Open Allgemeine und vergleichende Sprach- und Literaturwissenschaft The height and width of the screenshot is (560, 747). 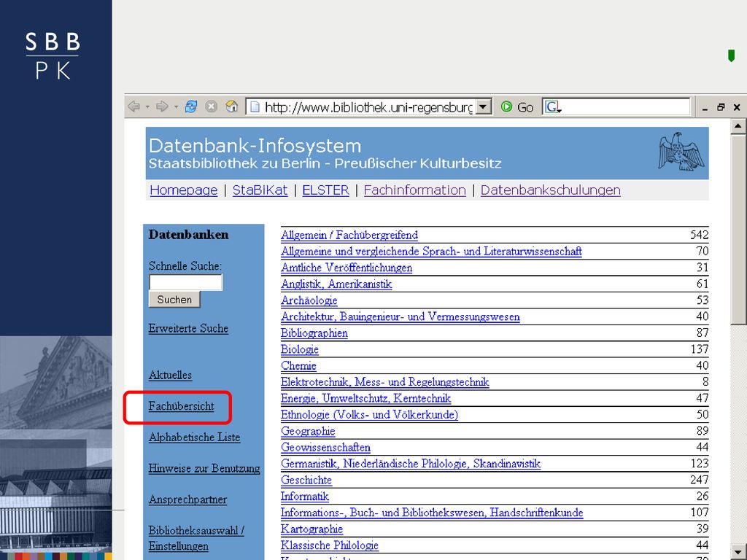click(431, 252)
